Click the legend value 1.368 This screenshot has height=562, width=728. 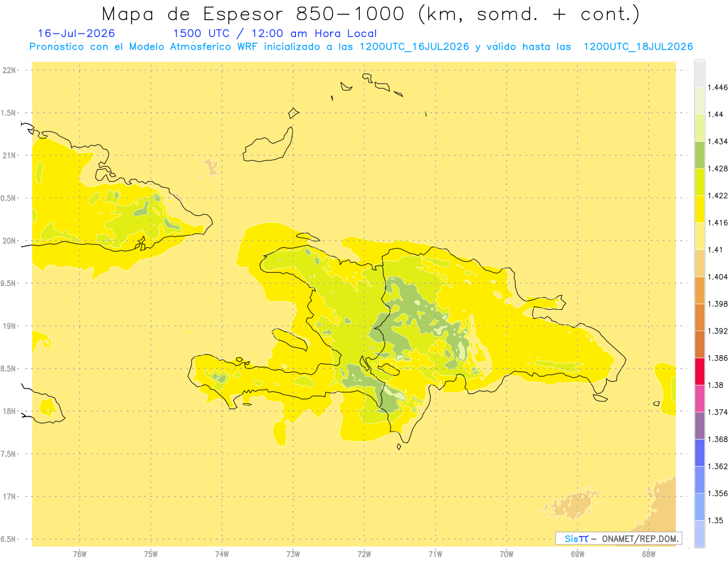[718, 440]
